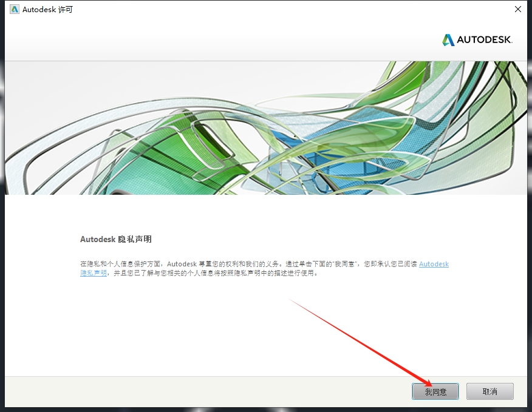532x412 pixels.
Task: Click the blank white header strip left of logo
Action: click(x=213, y=40)
